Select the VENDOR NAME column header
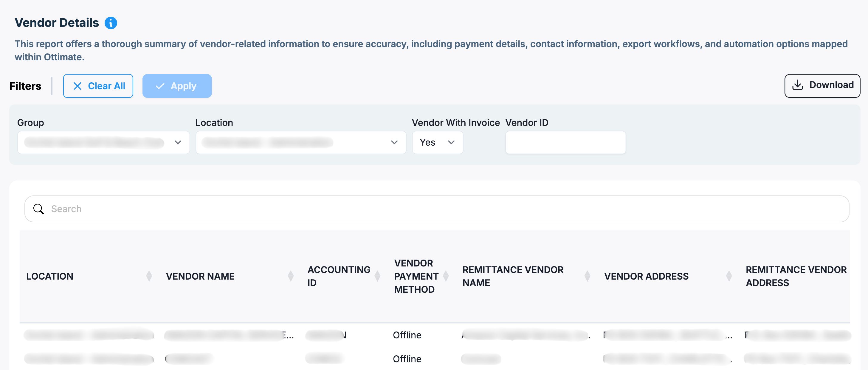The width and height of the screenshot is (868, 370). pyautogui.click(x=200, y=276)
